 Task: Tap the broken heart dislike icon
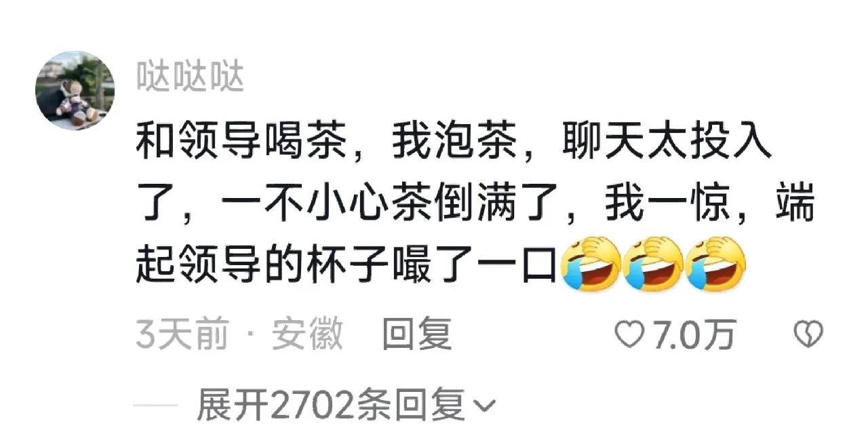808,334
